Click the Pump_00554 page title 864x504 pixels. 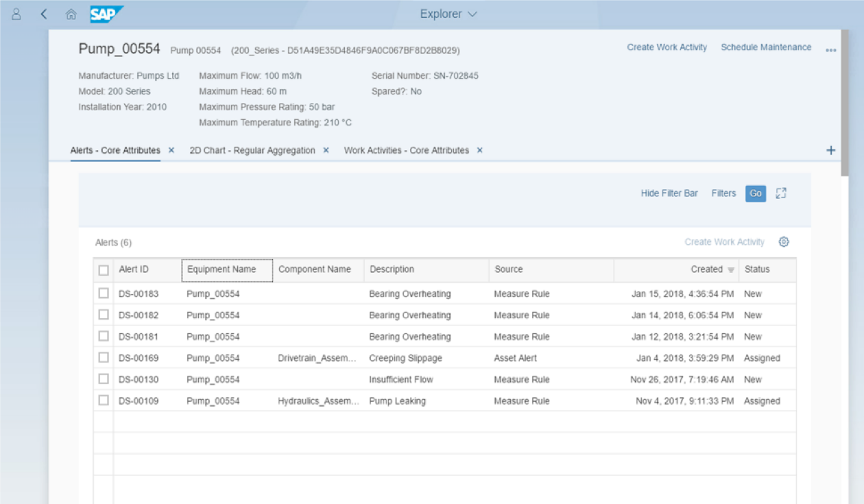(x=119, y=49)
